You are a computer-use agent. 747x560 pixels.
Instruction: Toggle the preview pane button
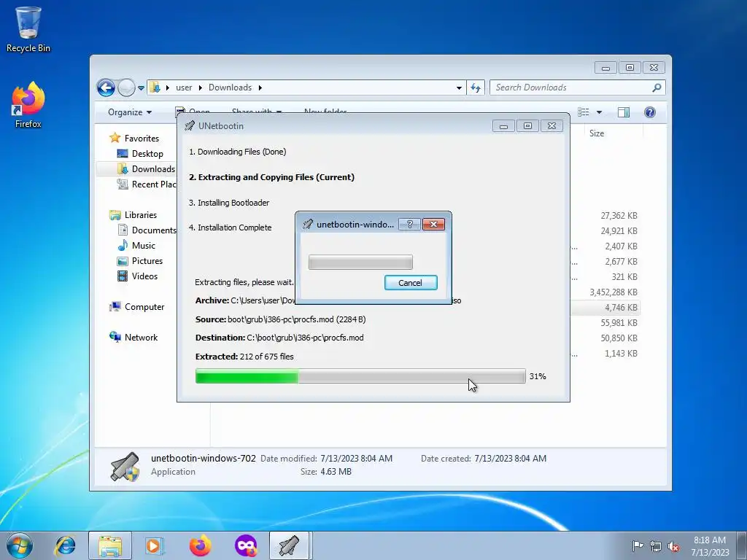624,112
